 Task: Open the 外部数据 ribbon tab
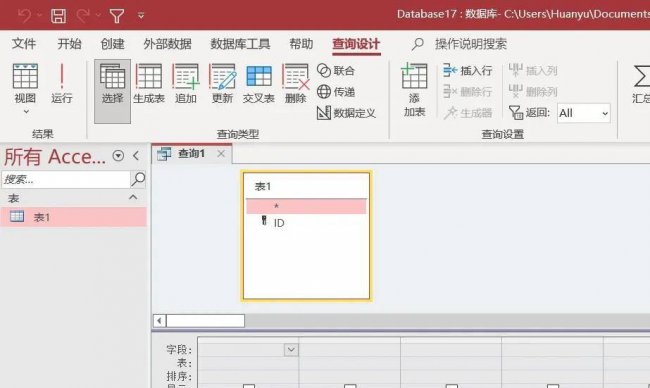167,44
